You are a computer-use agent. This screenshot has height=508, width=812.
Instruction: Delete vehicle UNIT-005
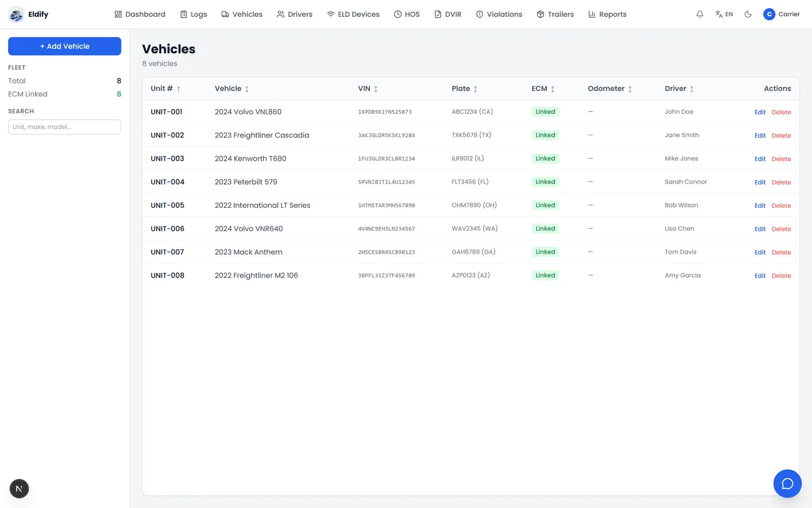tap(781, 206)
